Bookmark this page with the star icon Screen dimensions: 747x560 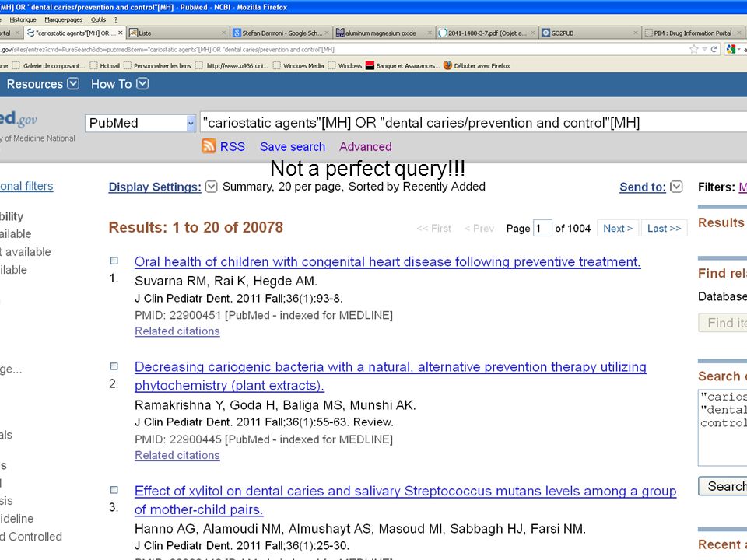coord(693,49)
